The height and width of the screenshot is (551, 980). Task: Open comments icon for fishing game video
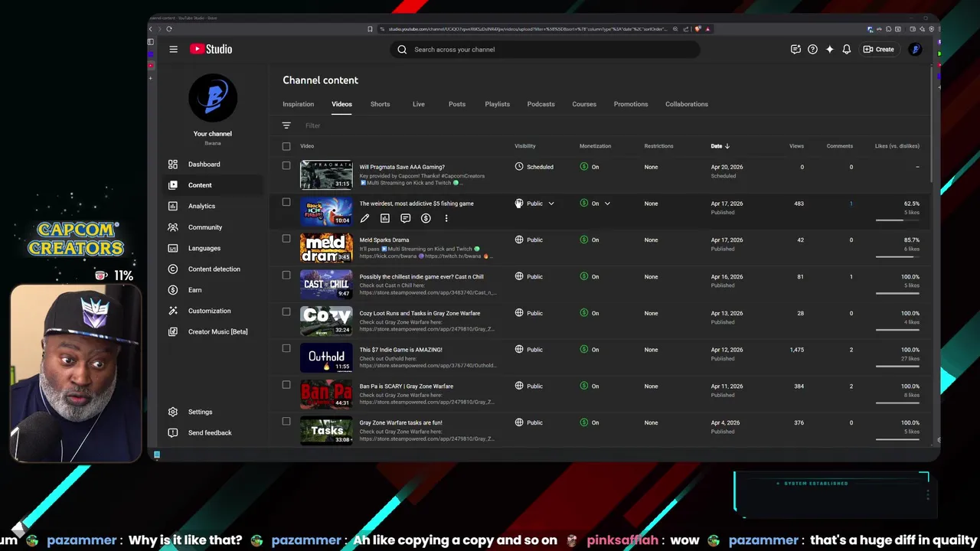pyautogui.click(x=405, y=218)
